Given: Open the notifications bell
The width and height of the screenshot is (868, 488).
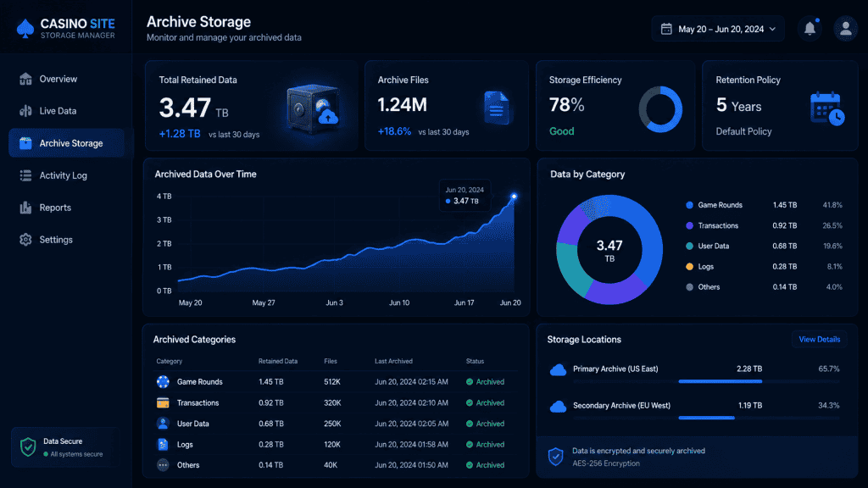Looking at the screenshot, I should [810, 29].
